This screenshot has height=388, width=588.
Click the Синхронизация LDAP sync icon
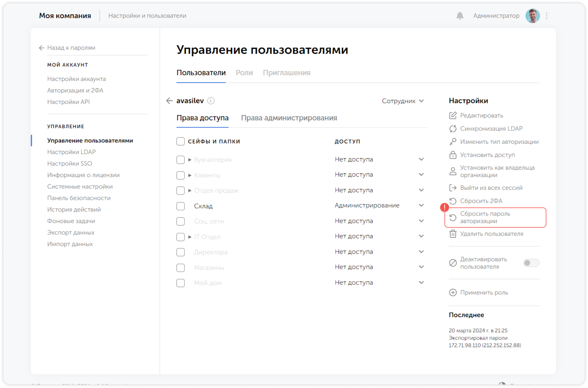coord(453,129)
